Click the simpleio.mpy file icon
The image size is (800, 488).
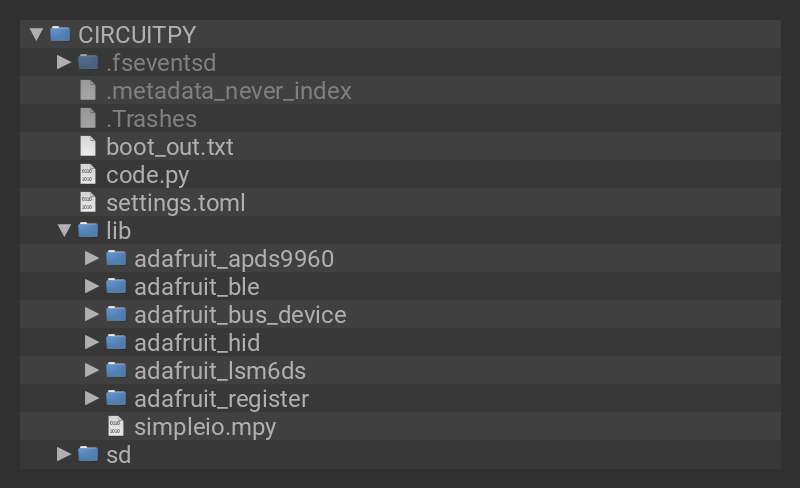(116, 427)
